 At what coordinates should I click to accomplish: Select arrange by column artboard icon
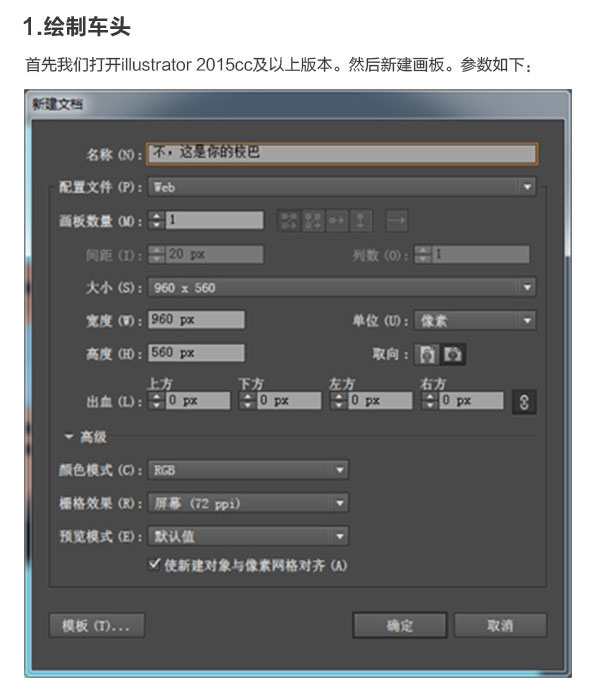pos(360,220)
